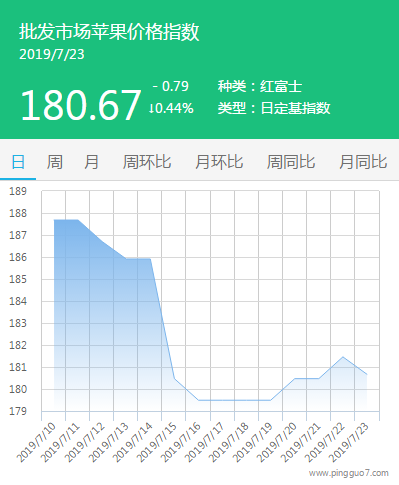399x485 pixels.
Task: Click the x-axis date 2019/7/14
Action: [x=132, y=442]
